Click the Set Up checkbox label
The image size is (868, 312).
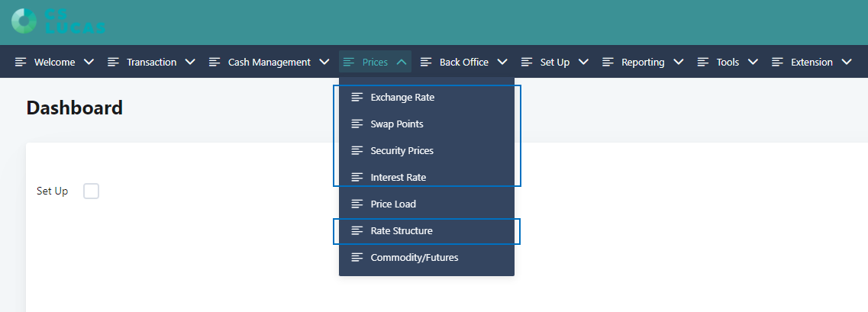coord(52,191)
